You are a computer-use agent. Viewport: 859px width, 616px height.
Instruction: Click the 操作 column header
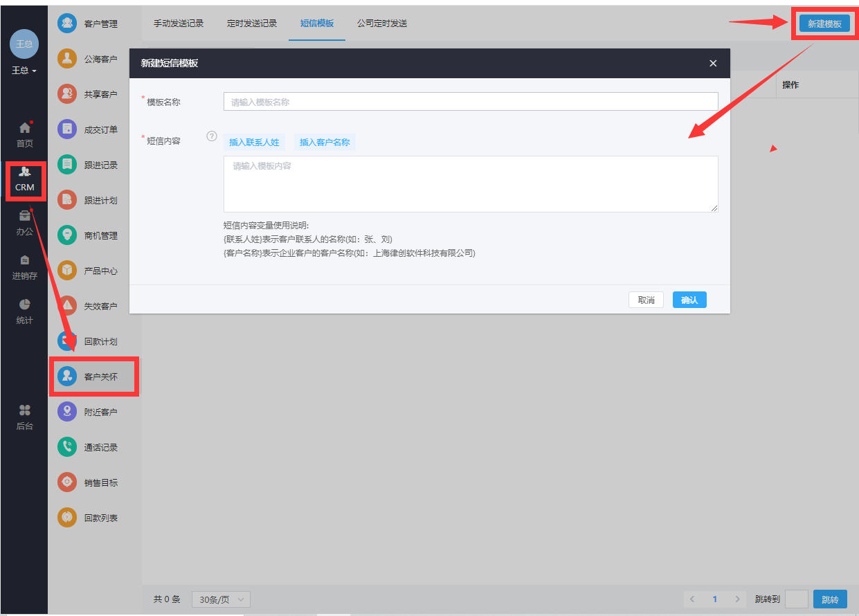[x=790, y=84]
